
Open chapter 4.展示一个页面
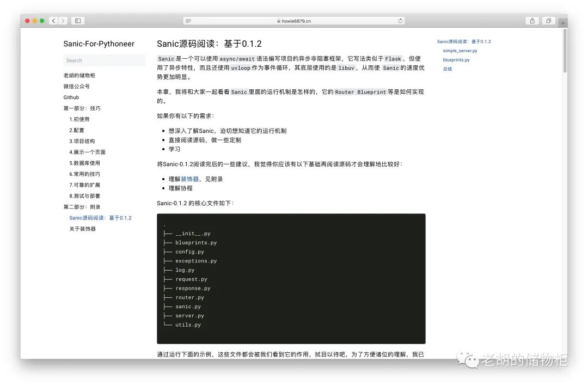pyautogui.click(x=87, y=152)
